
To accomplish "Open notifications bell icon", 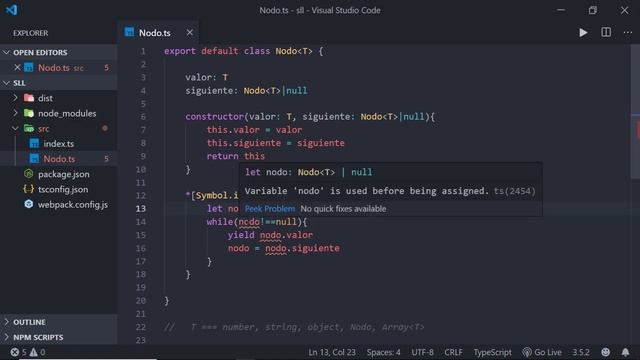I will click(625, 352).
